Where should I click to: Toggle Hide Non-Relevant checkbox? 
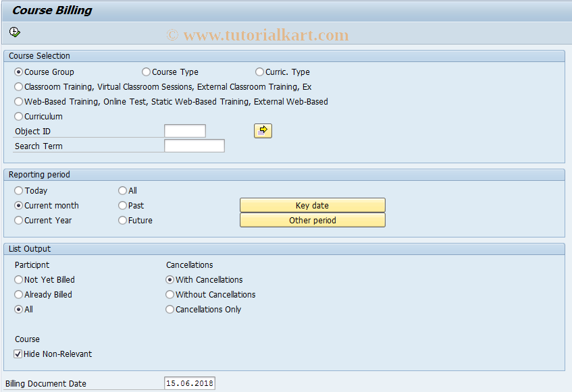[x=18, y=354]
